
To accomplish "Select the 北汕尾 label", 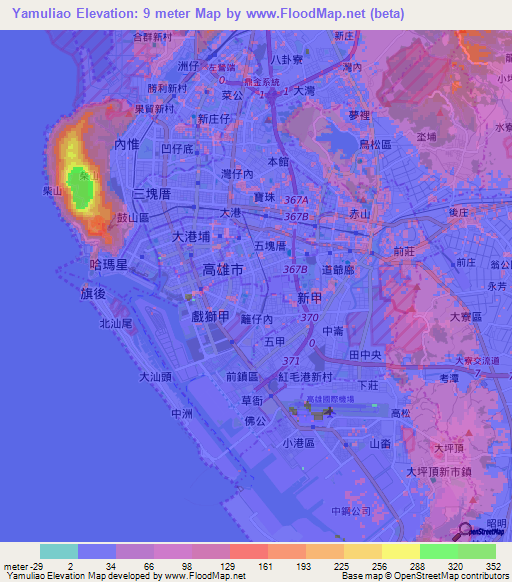I will [115, 324].
